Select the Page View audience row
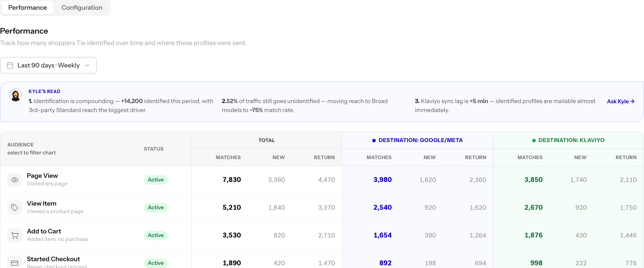 (x=322, y=180)
